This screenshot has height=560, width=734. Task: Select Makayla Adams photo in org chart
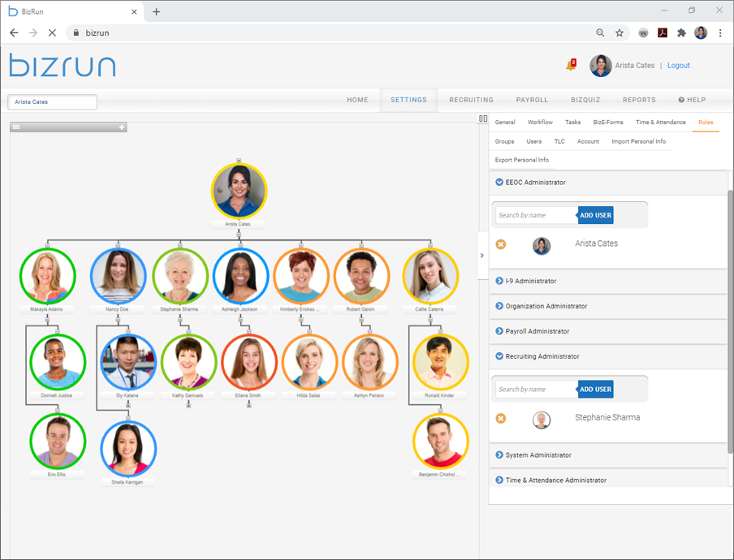47,276
